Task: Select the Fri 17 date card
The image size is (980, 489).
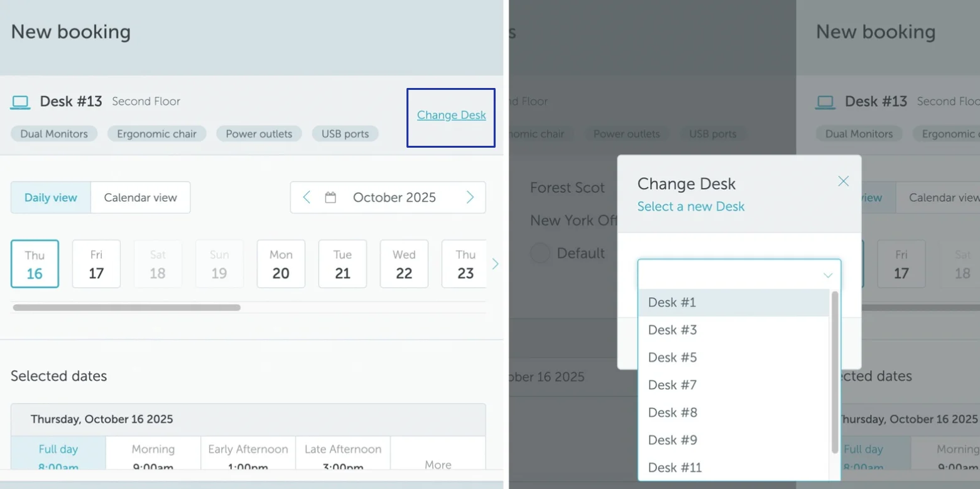Action: coord(96,263)
